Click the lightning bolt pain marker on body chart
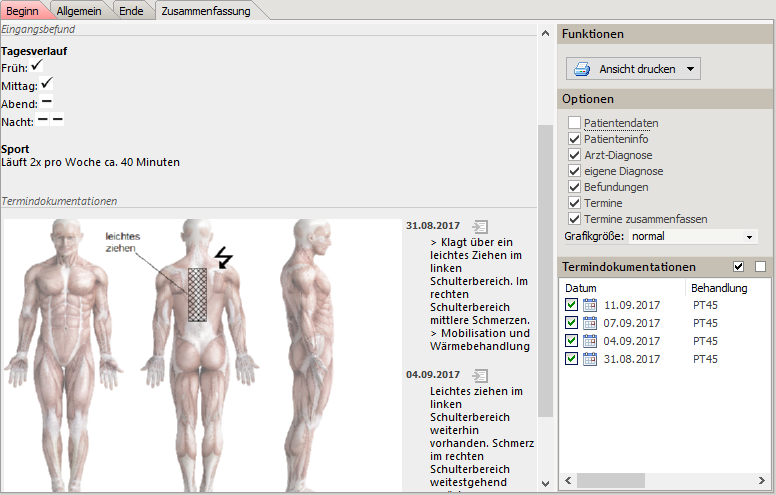 (224, 258)
